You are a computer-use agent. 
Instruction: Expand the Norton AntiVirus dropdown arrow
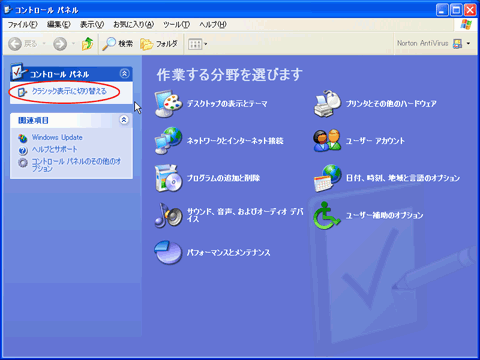468,43
